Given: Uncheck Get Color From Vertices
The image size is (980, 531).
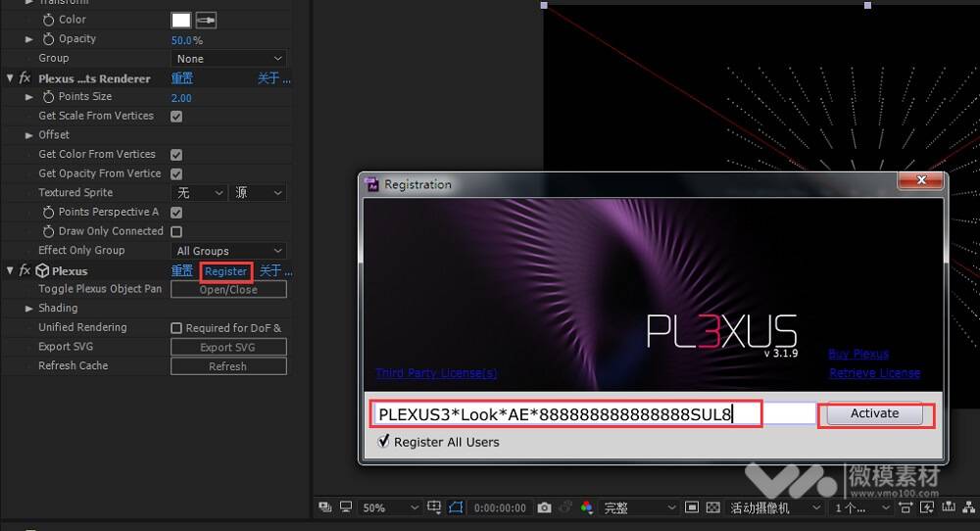Looking at the screenshot, I should coord(176,154).
